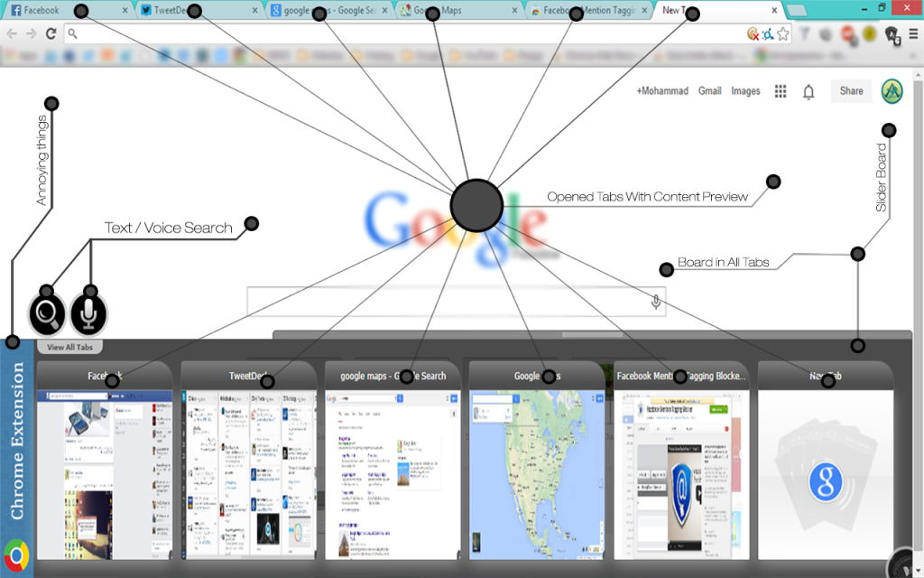The image size is (924, 578).
Task: Click the Share button
Action: click(x=851, y=91)
